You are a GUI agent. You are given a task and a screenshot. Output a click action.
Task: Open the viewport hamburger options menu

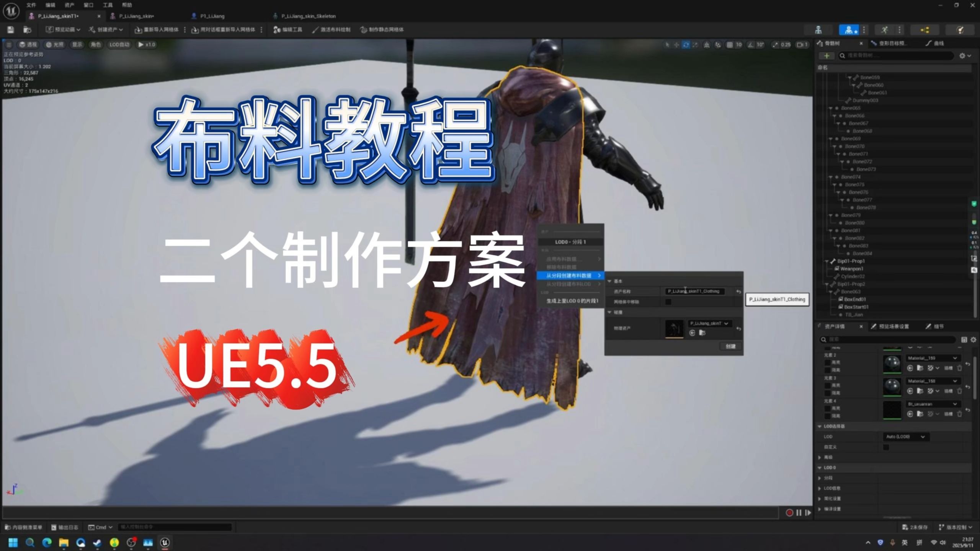tap(9, 45)
